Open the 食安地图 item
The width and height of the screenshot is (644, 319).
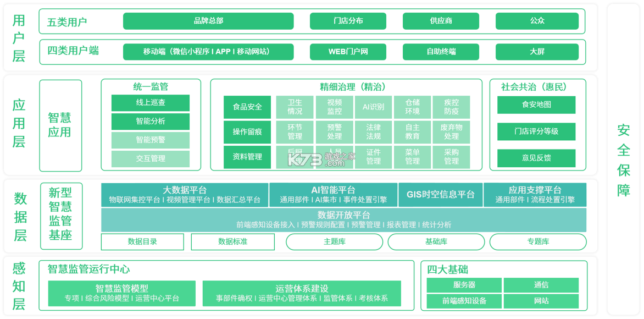coord(536,105)
